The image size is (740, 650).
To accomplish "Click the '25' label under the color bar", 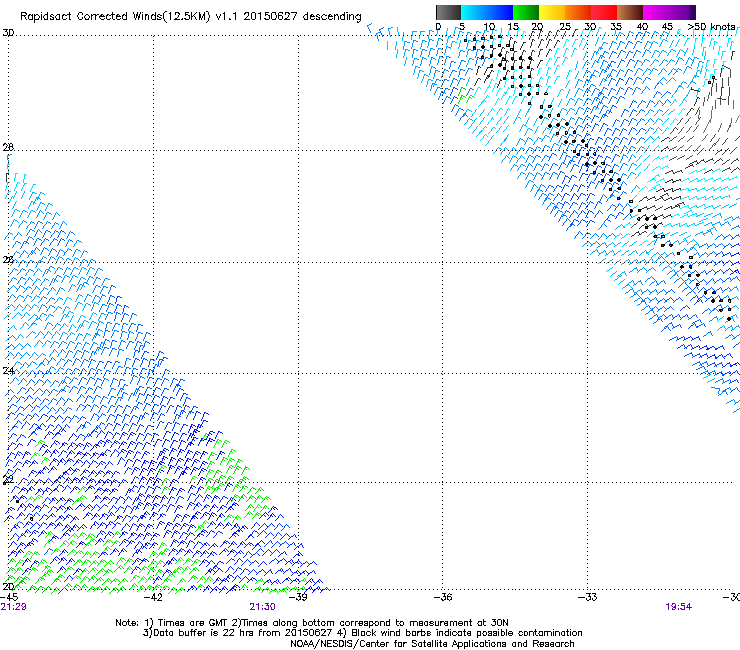I will pyautogui.click(x=565, y=26).
